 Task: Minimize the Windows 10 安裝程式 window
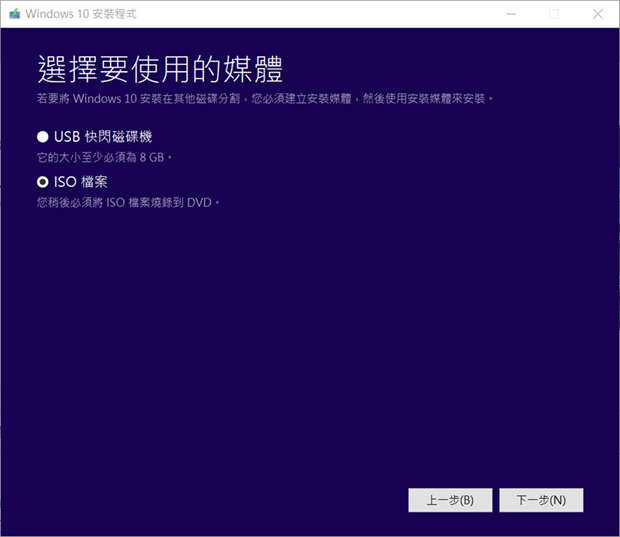pos(512,13)
